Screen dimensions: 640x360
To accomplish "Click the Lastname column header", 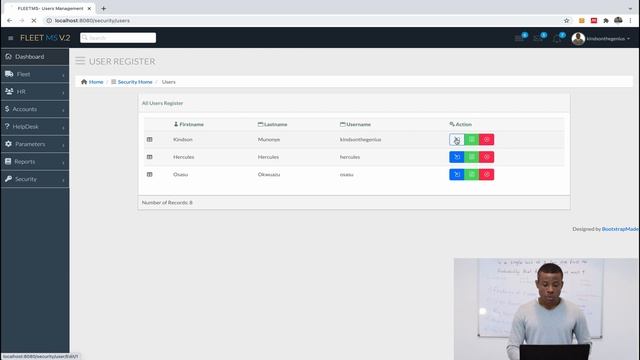I will 272,124.
